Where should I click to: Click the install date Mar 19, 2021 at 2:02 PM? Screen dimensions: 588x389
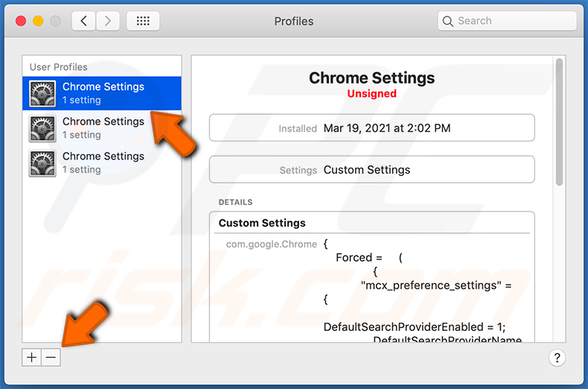(387, 128)
